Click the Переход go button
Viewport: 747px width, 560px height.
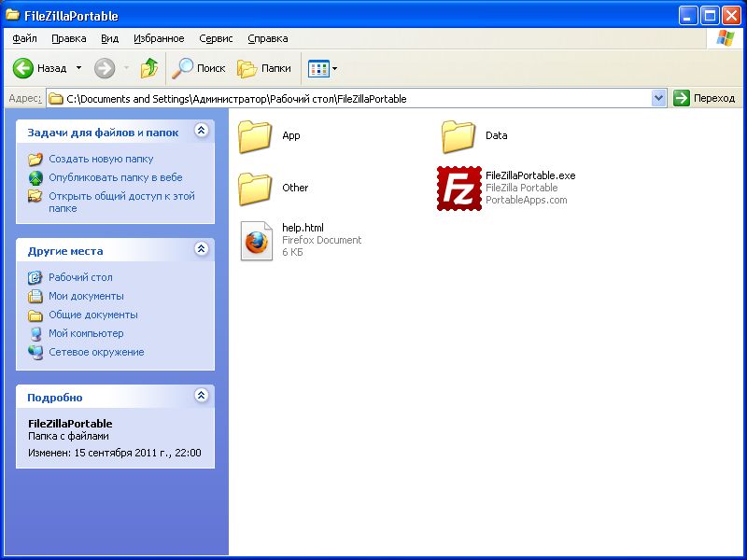pyautogui.click(x=704, y=98)
